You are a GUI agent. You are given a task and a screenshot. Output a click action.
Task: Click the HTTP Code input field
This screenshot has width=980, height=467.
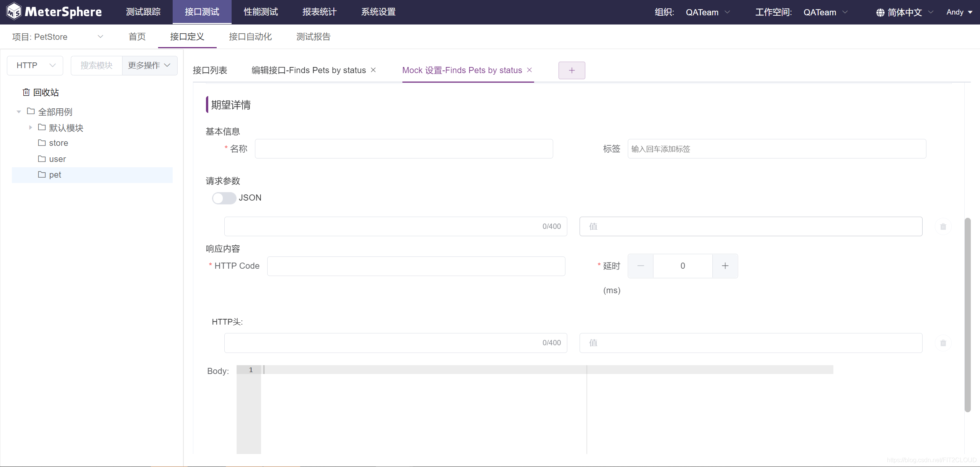(416, 266)
